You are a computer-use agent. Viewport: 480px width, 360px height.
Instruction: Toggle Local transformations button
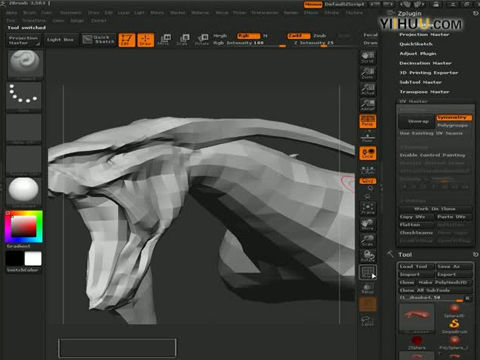[368, 153]
